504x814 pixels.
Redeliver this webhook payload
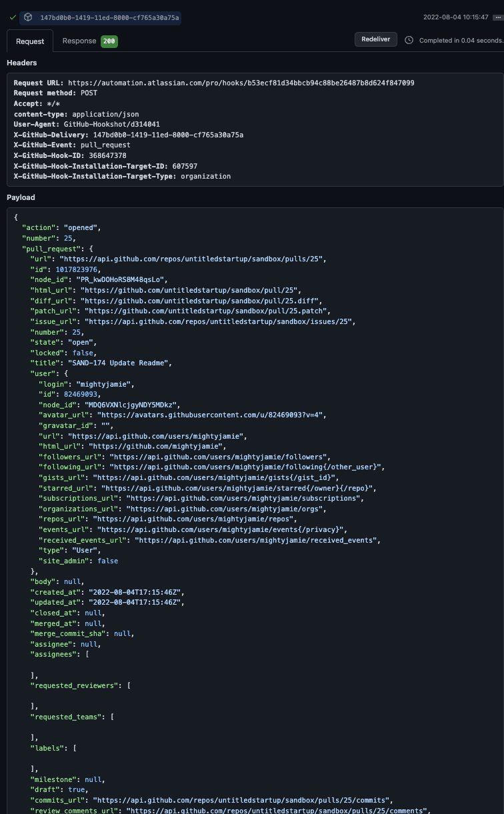[x=376, y=39]
